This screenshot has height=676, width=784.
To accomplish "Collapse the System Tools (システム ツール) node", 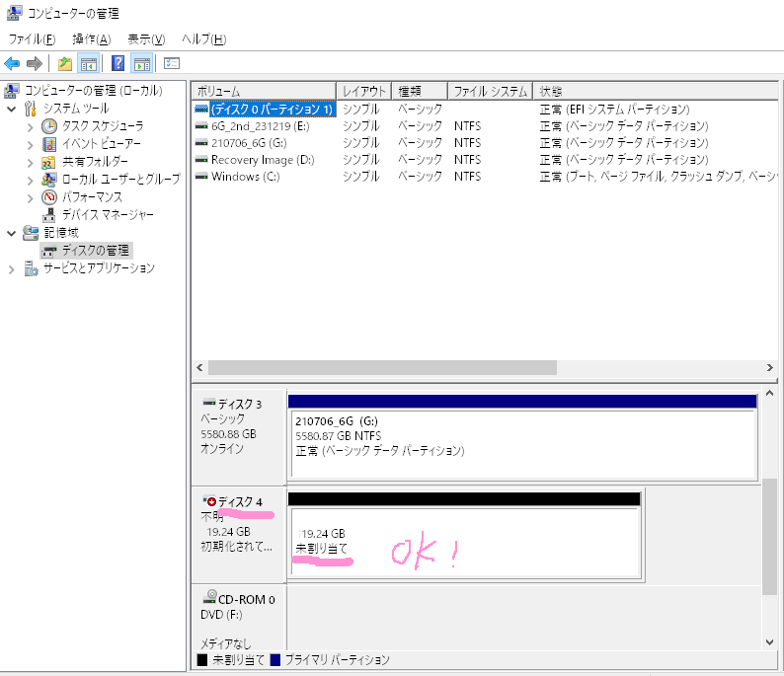I will [x=12, y=109].
